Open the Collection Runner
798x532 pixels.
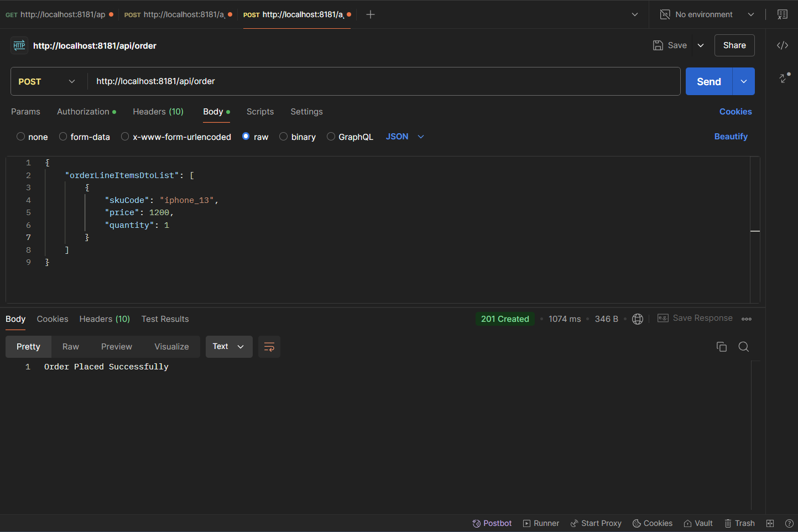point(541,523)
